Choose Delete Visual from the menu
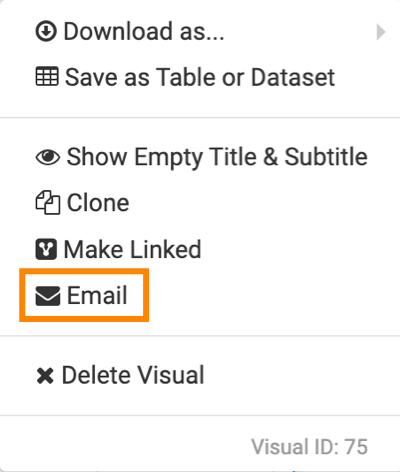 200,376
